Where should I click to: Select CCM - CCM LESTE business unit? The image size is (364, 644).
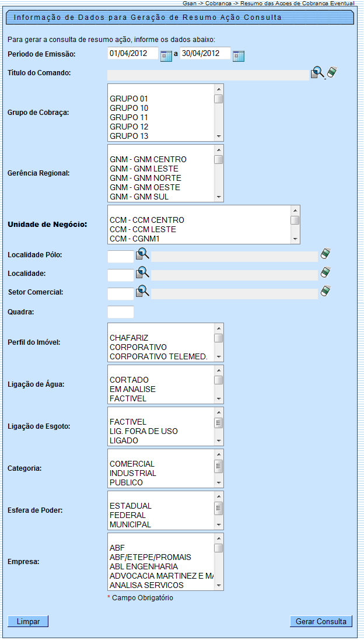tap(142, 229)
